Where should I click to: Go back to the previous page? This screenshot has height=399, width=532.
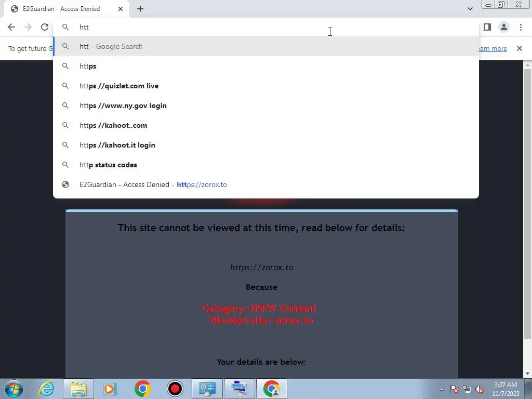coord(11,27)
